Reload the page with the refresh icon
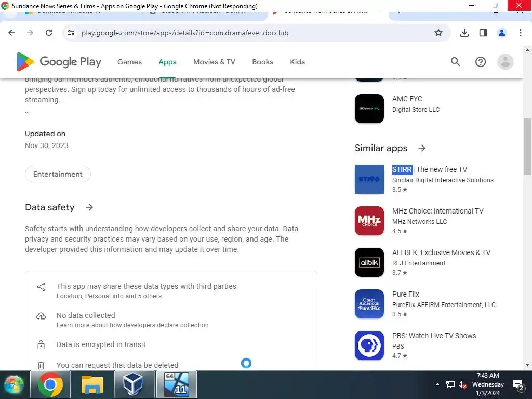The height and width of the screenshot is (399, 532). tap(49, 33)
